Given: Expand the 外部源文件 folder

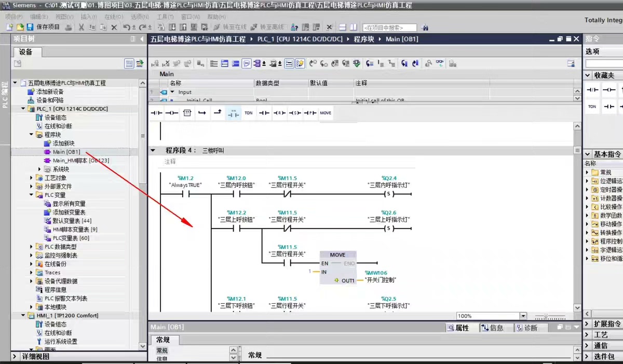Looking at the screenshot, I should 31,186.
